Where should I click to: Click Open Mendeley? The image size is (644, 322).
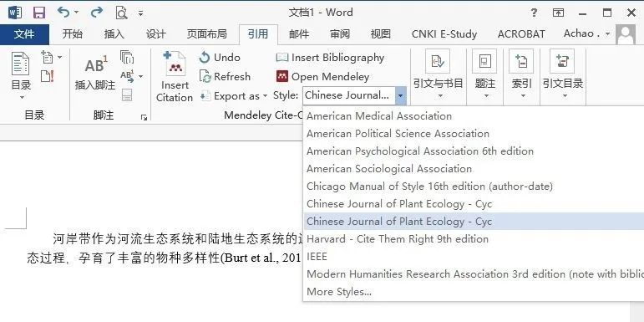(322, 76)
